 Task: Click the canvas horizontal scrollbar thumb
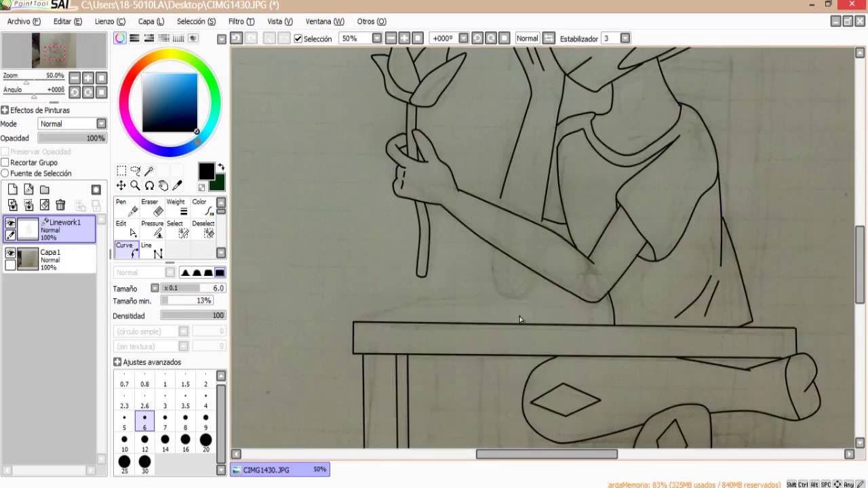coord(547,454)
